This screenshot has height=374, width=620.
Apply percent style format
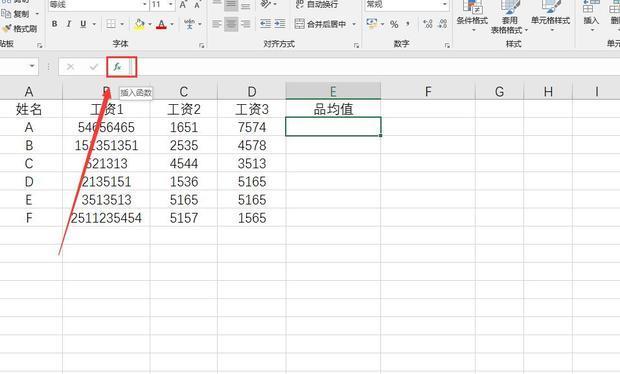tap(394, 25)
